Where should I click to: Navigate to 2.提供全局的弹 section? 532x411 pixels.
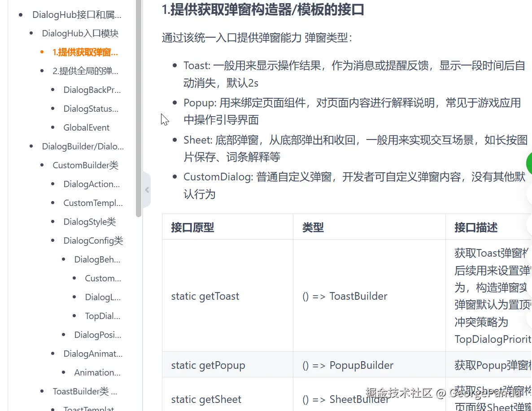coord(85,71)
